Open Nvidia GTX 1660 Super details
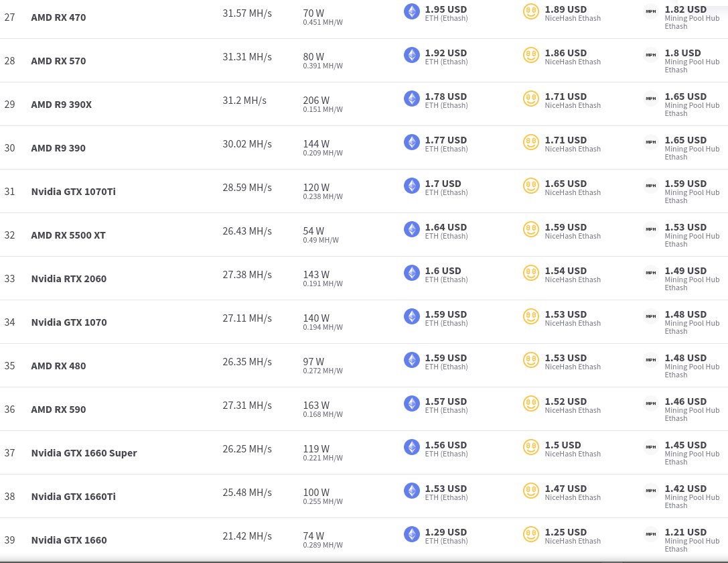Viewport: 728px width, 563px height. point(84,453)
